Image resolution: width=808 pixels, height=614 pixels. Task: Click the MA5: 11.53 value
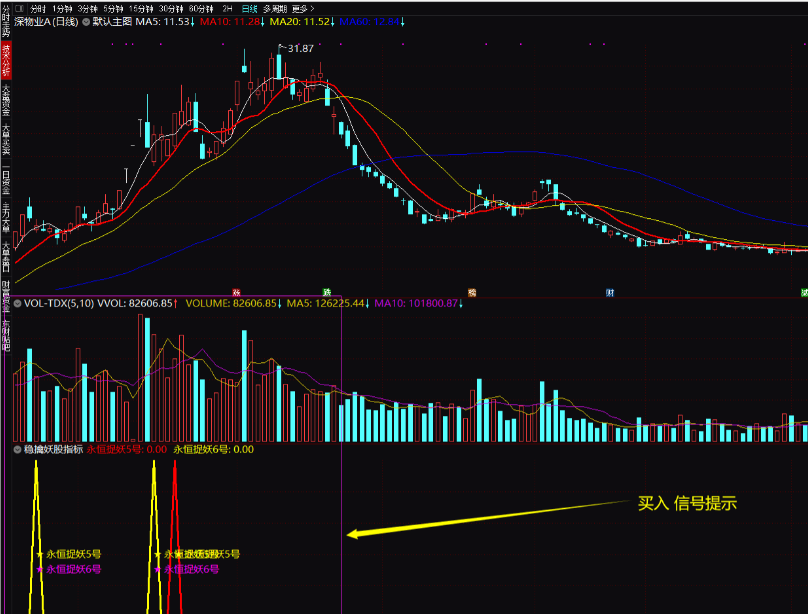[x=165, y=22]
